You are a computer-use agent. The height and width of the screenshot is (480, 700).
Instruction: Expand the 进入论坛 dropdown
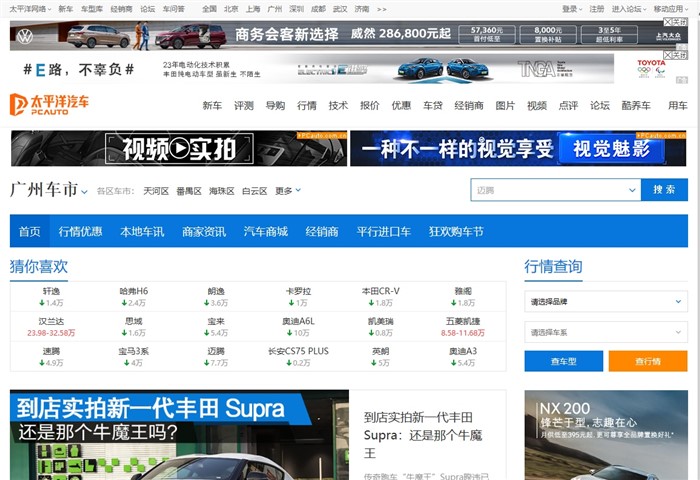[x=629, y=9]
